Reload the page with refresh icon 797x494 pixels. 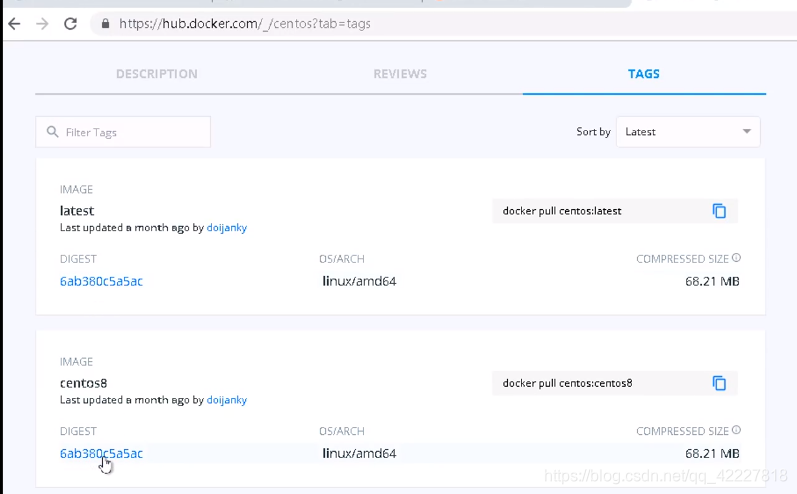click(71, 23)
